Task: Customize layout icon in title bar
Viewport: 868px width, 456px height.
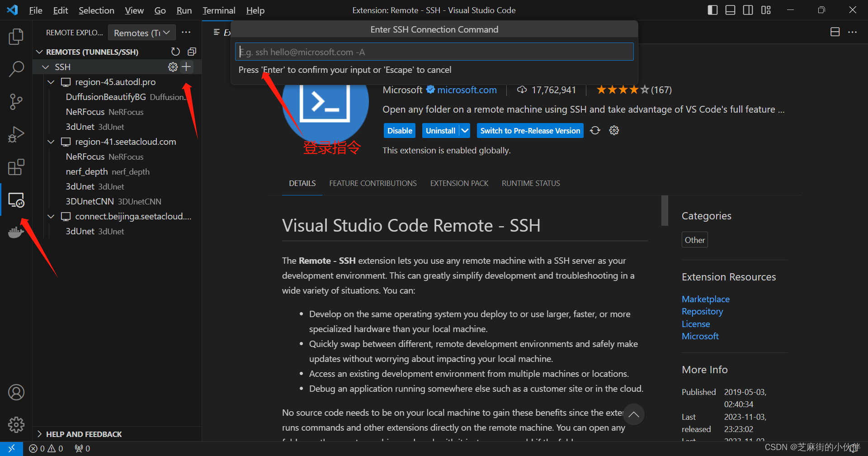Action: [x=766, y=10]
